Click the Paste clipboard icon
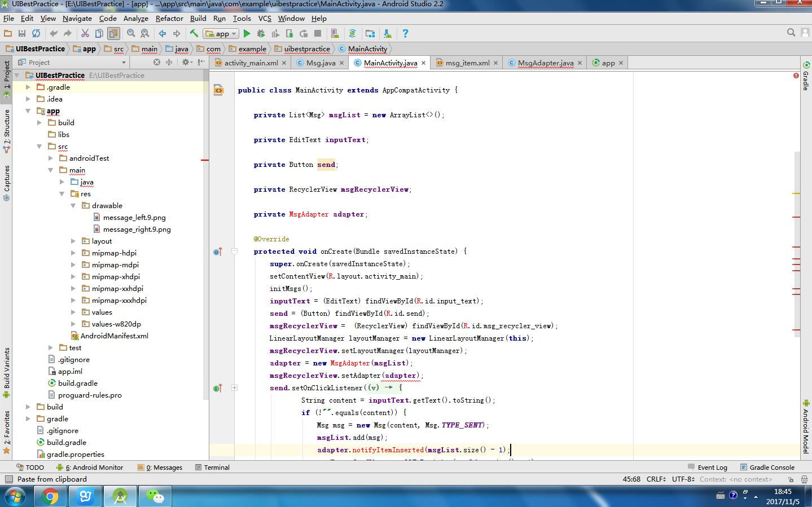 point(113,33)
